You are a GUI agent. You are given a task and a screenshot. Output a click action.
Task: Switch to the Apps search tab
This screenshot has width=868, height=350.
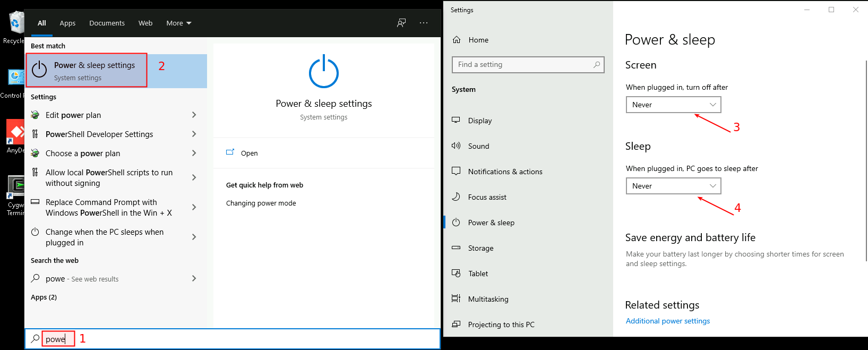[67, 23]
